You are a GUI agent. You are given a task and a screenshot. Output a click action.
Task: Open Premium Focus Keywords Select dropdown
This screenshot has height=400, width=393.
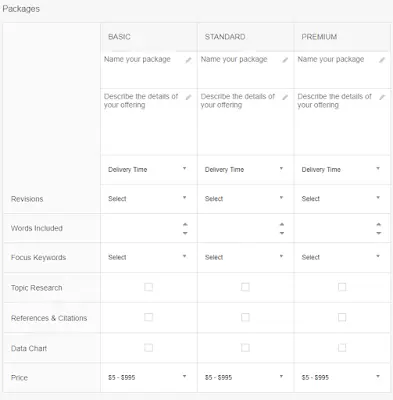[x=342, y=257]
